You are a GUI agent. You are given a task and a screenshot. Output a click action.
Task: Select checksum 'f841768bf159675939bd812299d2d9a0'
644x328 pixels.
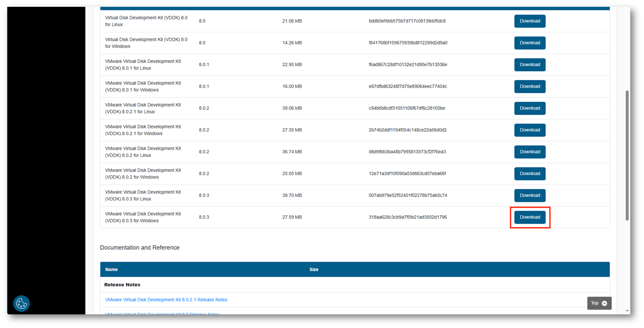408,43
